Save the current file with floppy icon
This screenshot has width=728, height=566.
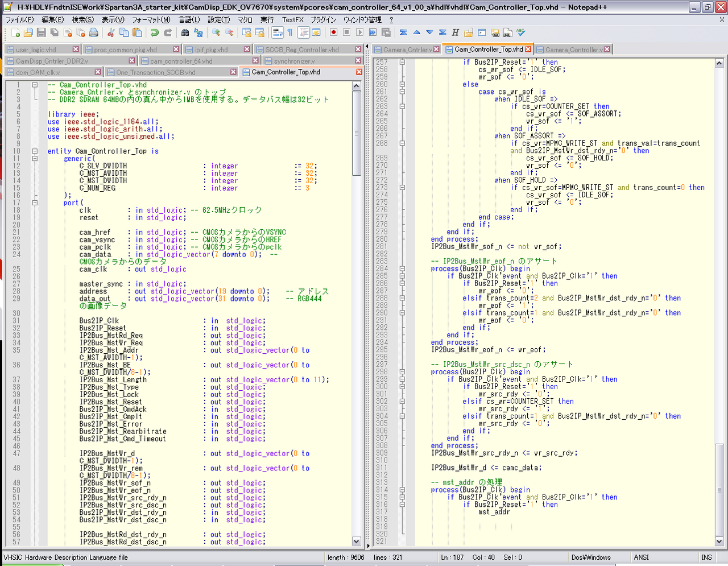coord(41,32)
